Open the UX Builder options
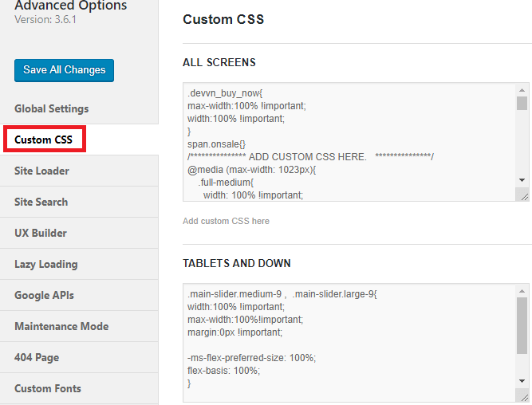532x405 pixels. coord(79,233)
